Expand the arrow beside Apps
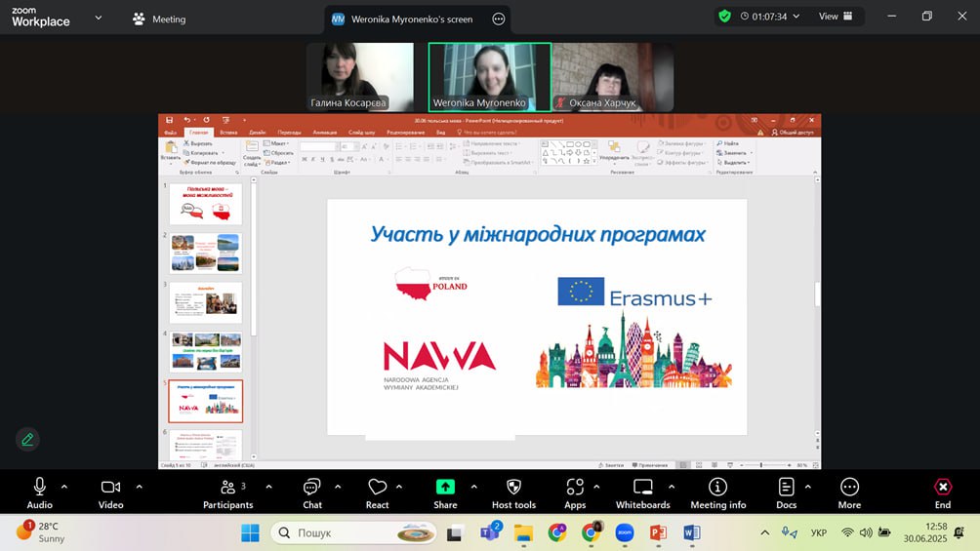The image size is (980, 551). click(596, 487)
